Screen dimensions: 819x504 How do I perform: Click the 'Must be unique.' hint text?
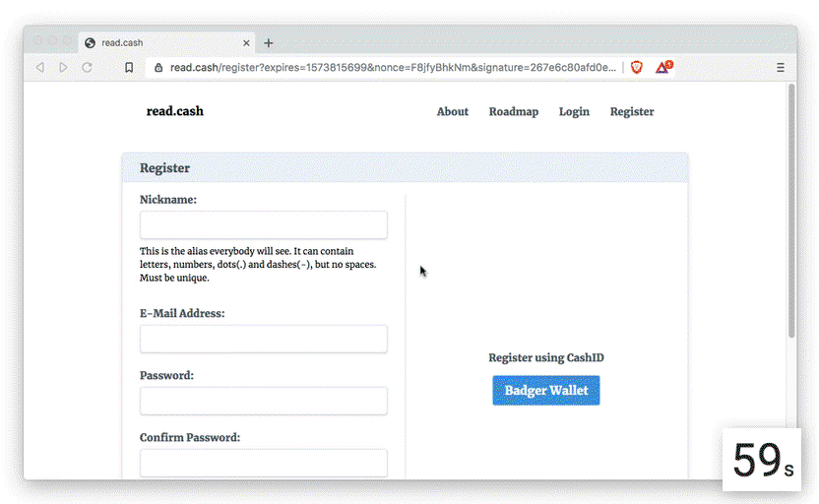click(x=174, y=278)
